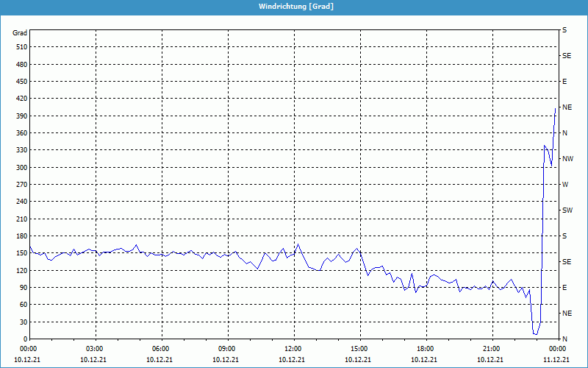Click the 18:00 time axis label

pyautogui.click(x=426, y=349)
